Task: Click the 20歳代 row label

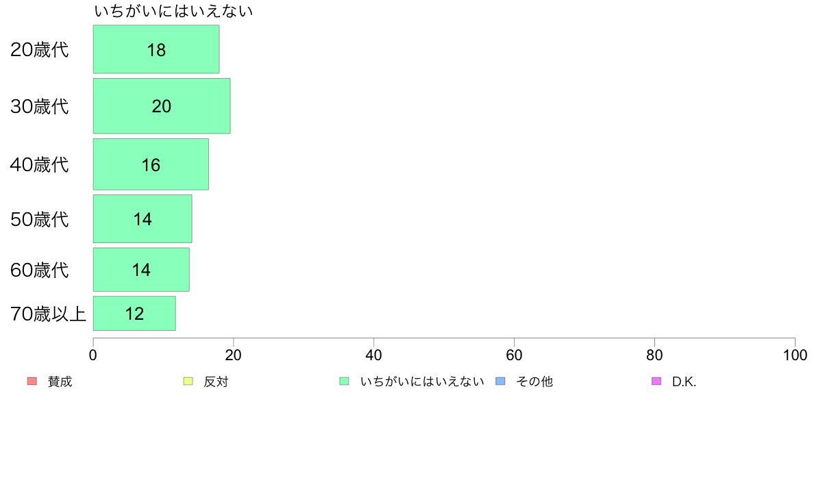Action: pyautogui.click(x=40, y=49)
